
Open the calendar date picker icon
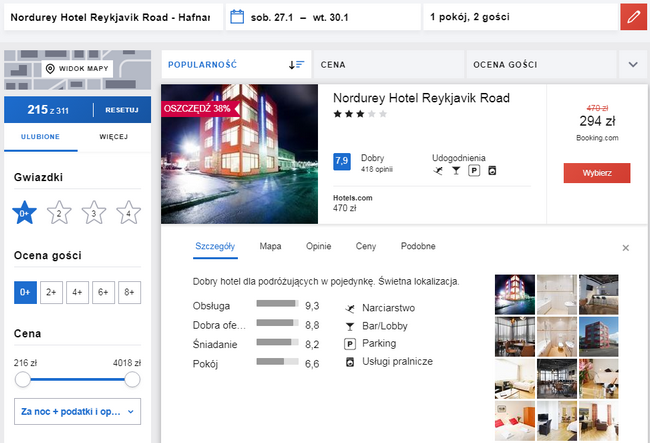tap(237, 17)
